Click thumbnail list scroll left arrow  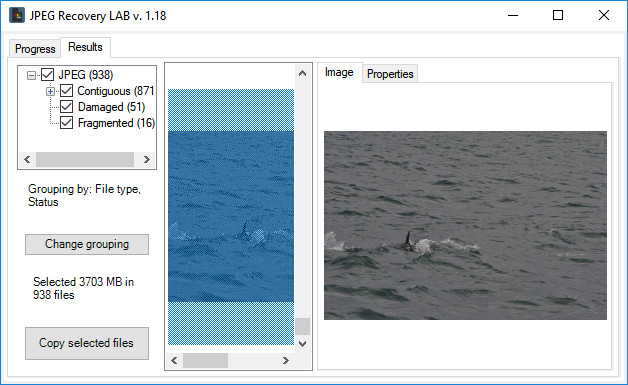pos(174,361)
